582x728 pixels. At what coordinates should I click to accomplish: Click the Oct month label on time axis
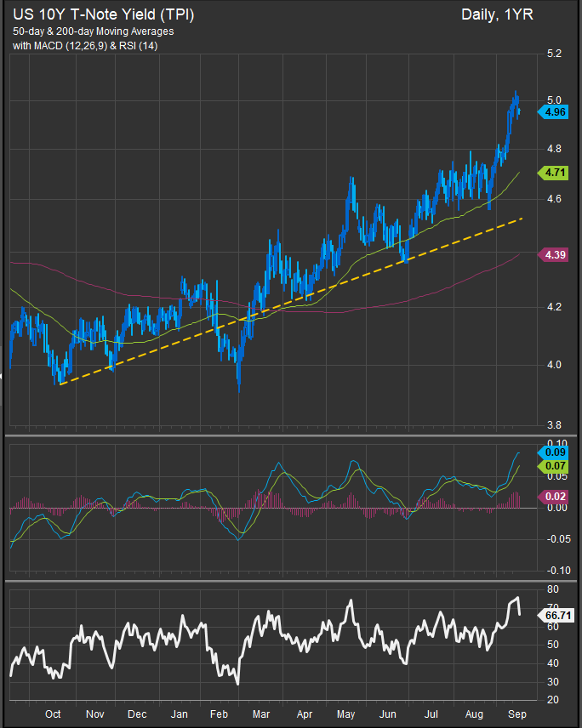[x=53, y=714]
